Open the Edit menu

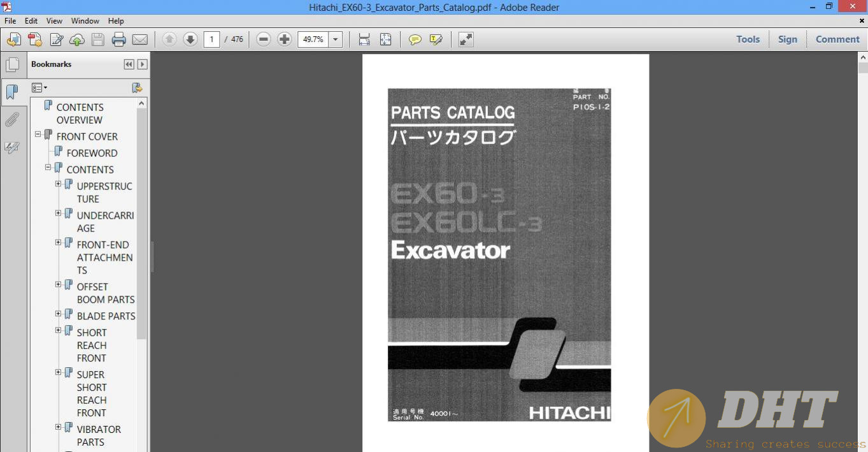pos(31,21)
